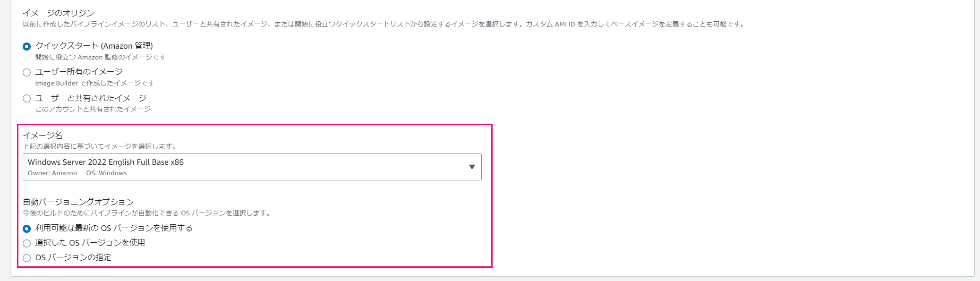
Task: Click the イメージのオリジン section heading
Action: tap(59, 13)
